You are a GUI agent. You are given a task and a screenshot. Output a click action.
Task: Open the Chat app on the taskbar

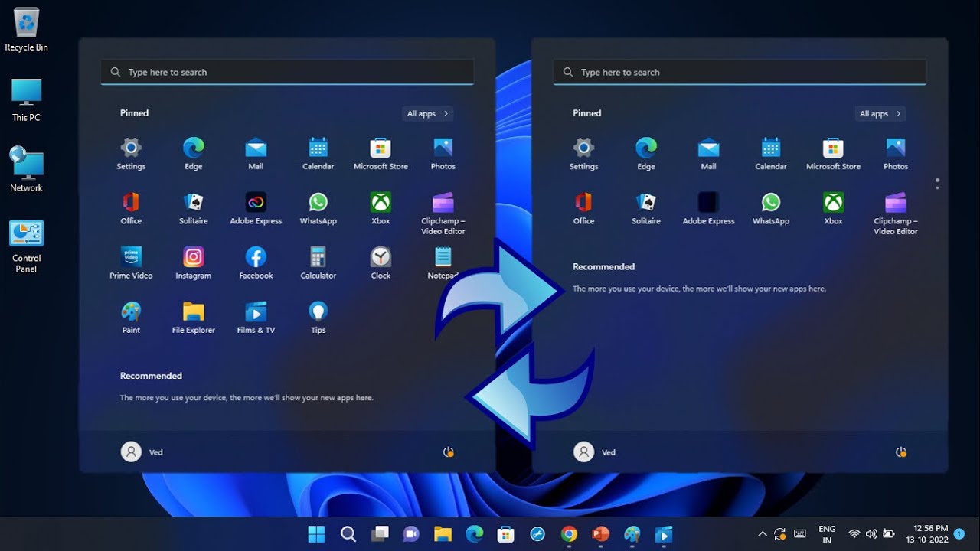(x=411, y=533)
